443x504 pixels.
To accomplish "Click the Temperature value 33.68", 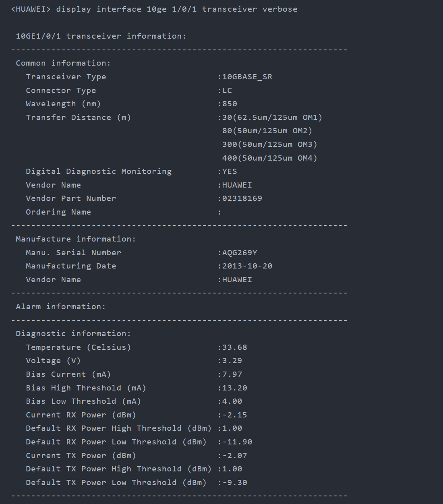I will click(x=234, y=347).
